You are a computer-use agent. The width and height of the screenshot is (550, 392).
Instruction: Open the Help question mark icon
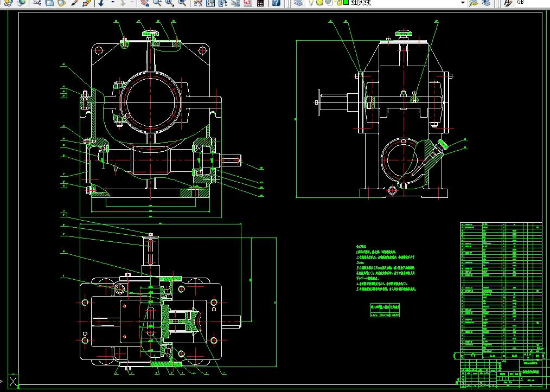click(276, 3)
